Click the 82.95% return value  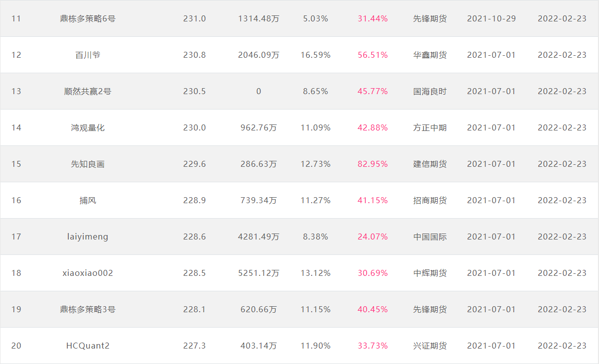click(372, 164)
